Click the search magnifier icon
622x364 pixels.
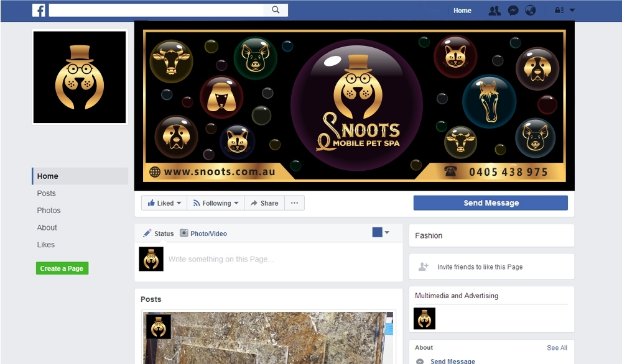(x=276, y=10)
